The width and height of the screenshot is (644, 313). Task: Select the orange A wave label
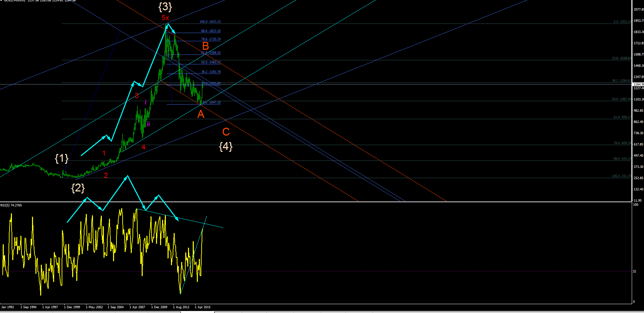pyautogui.click(x=201, y=114)
